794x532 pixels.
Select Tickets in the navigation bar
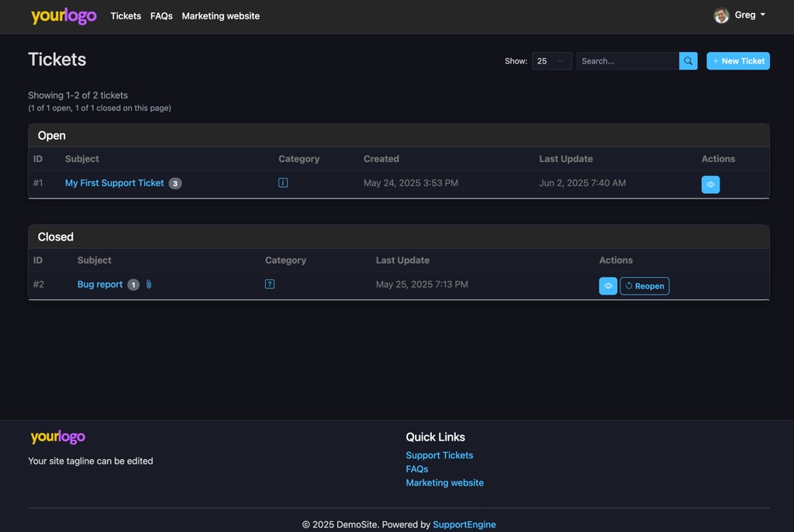126,16
